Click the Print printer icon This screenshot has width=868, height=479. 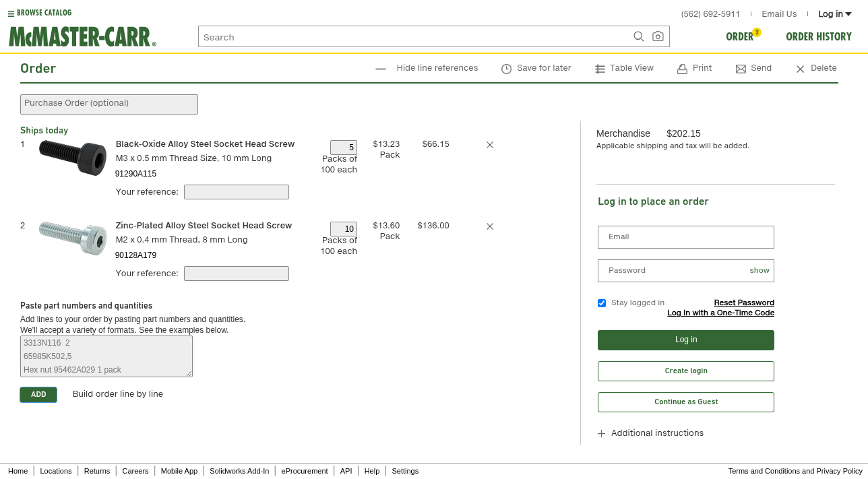(682, 69)
